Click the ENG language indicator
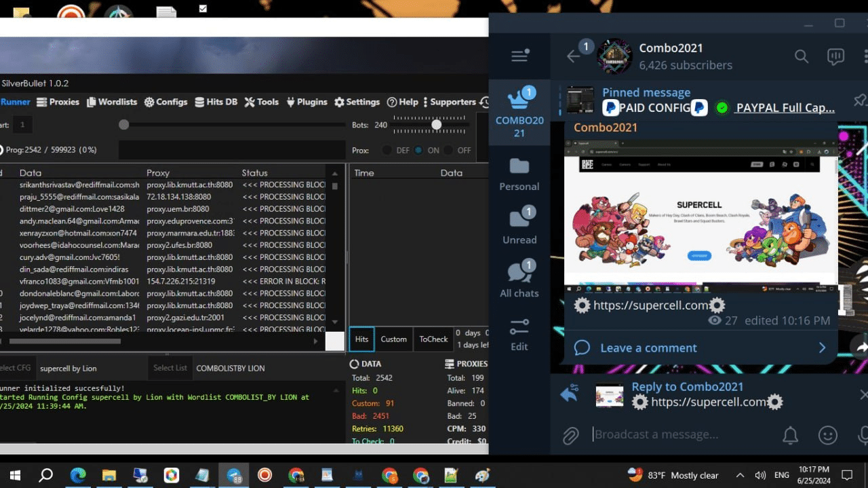The height and width of the screenshot is (488, 868). [x=782, y=475]
